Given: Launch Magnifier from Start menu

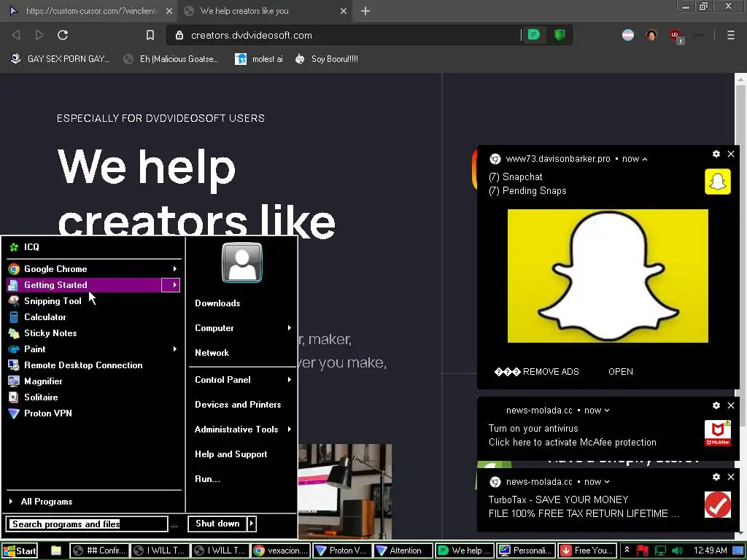Looking at the screenshot, I should coord(93,381).
